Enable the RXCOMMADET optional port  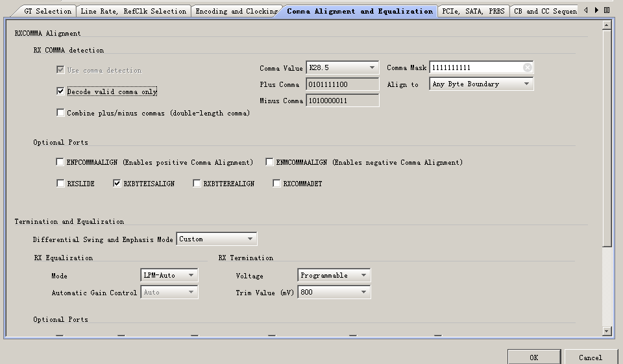277,184
